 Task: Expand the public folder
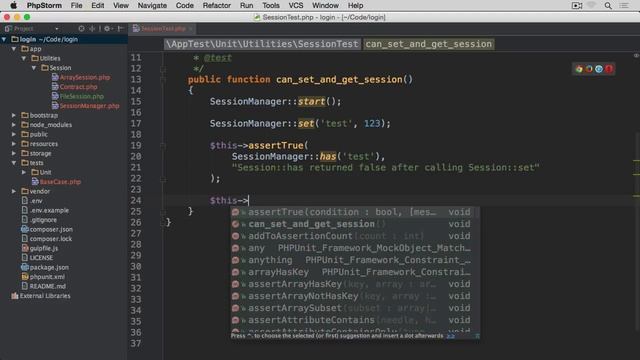[x=14, y=134]
